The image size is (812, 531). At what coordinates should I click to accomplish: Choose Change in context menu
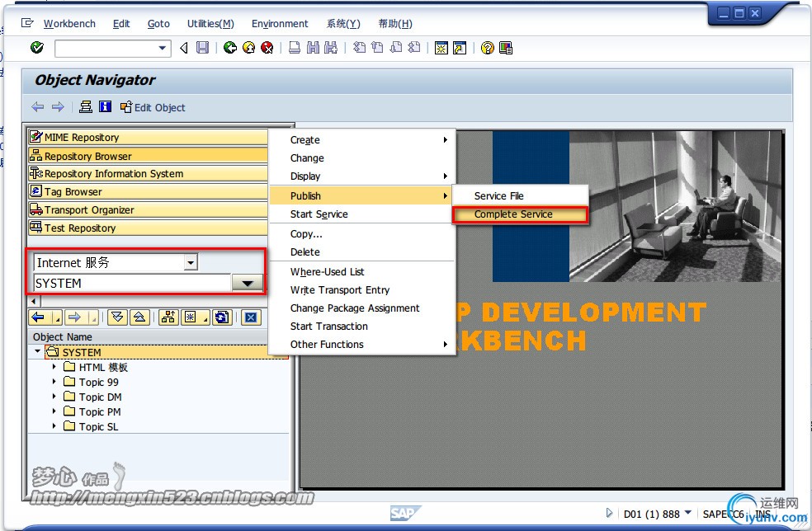click(x=361, y=157)
